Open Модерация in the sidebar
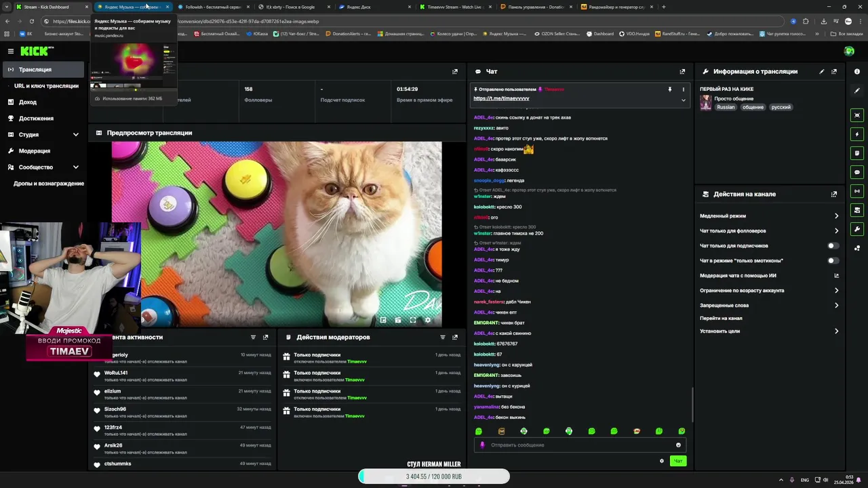The image size is (868, 488). (43, 150)
